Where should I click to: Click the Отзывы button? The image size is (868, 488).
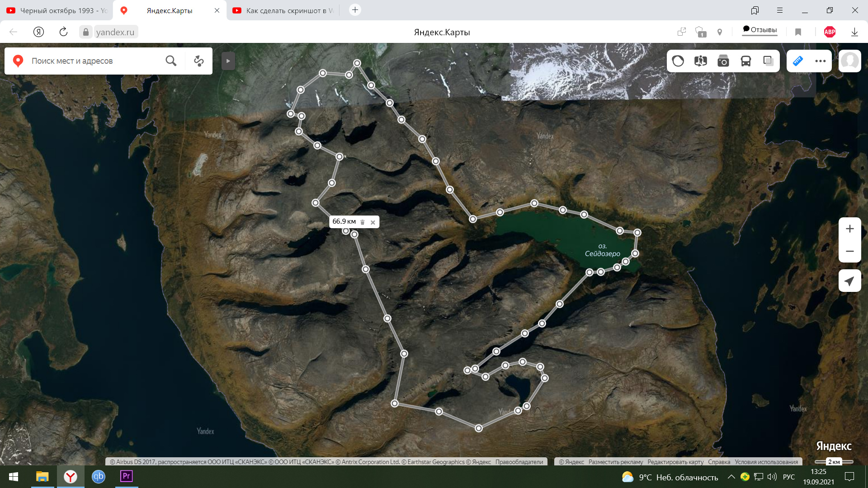[x=759, y=30]
